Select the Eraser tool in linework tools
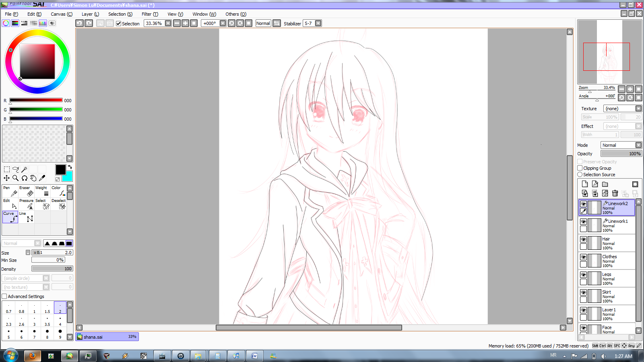Screen dimensions: 644x362 pyautogui.click(x=26, y=191)
